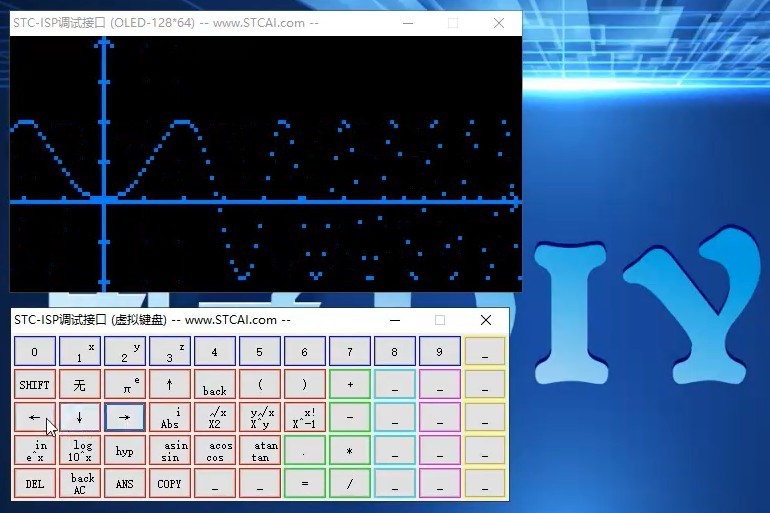Image resolution: width=770 pixels, height=513 pixels.
Task: Tap the 1 key with x superscript
Action: [80, 351]
